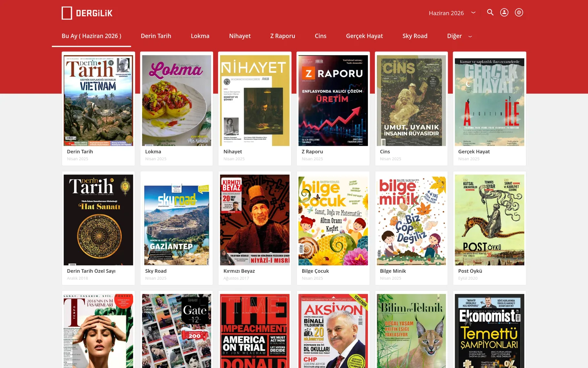Open the Aksiyon magazine cover
The width and height of the screenshot is (588, 368).
(333, 331)
